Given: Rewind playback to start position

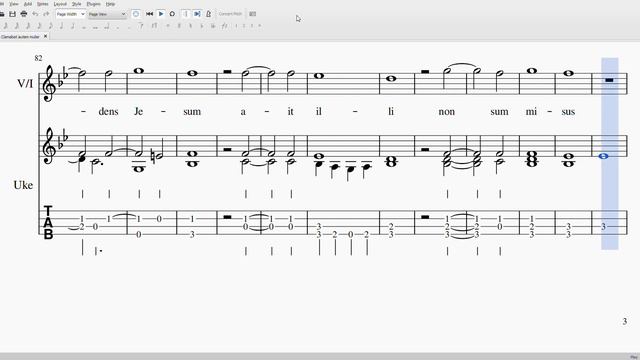Looking at the screenshot, I should tap(149, 14).
